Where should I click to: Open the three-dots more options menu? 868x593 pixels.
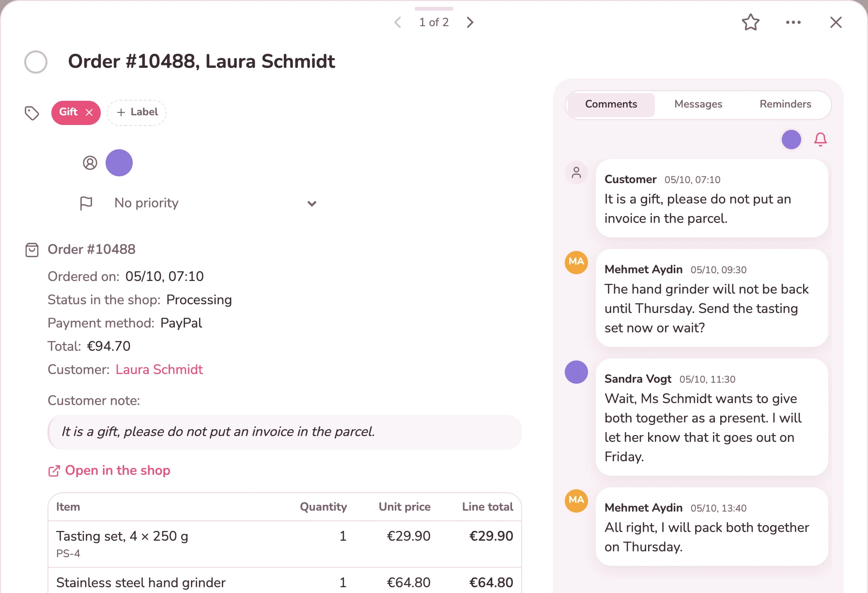coord(793,22)
